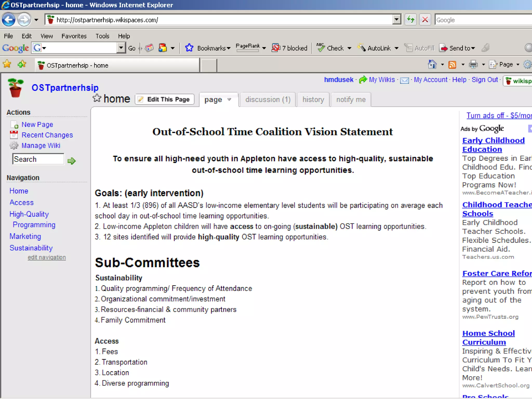Click the RSS feeds icon

pos(452,65)
